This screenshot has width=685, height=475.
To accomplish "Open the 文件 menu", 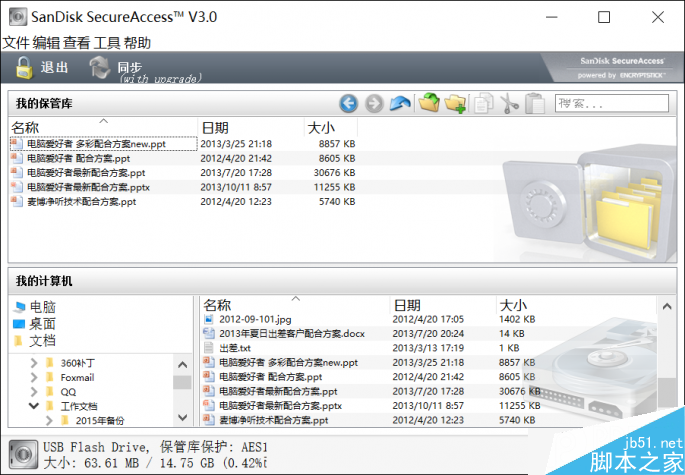I will coord(16,43).
